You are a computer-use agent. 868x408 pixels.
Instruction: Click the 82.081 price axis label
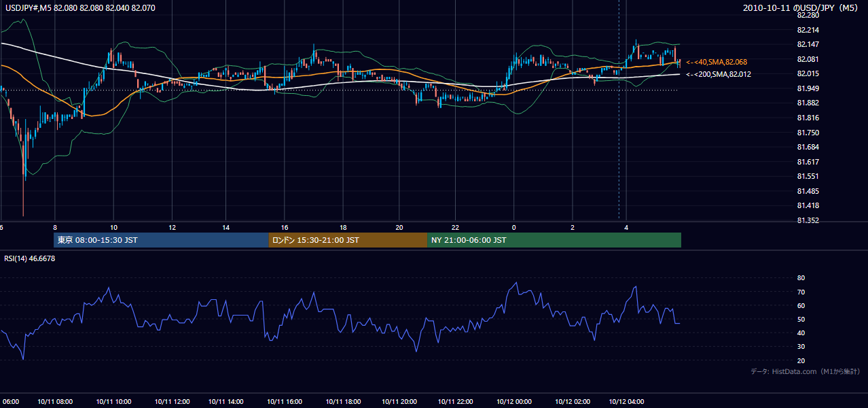tap(808, 59)
